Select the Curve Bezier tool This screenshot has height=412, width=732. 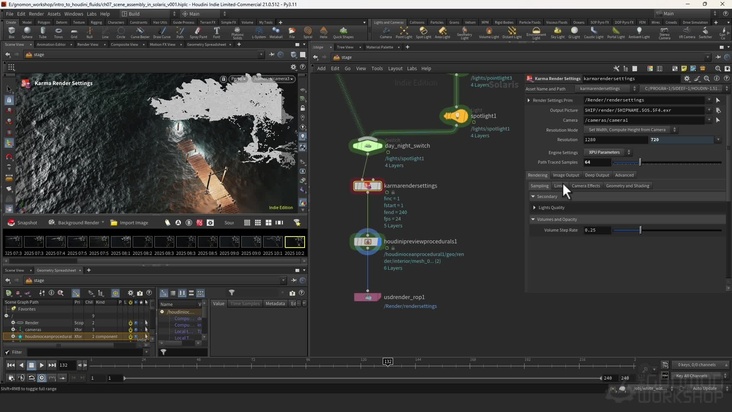coord(139,32)
